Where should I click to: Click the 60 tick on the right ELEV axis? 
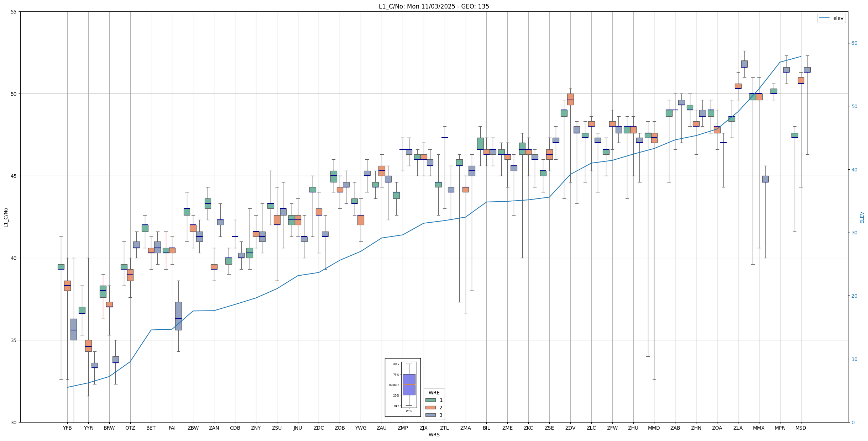pos(854,43)
